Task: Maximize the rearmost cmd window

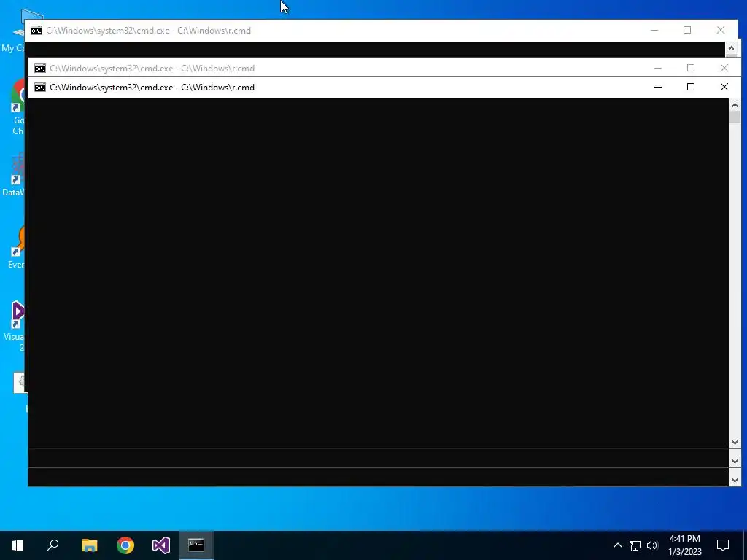Action: [x=687, y=30]
